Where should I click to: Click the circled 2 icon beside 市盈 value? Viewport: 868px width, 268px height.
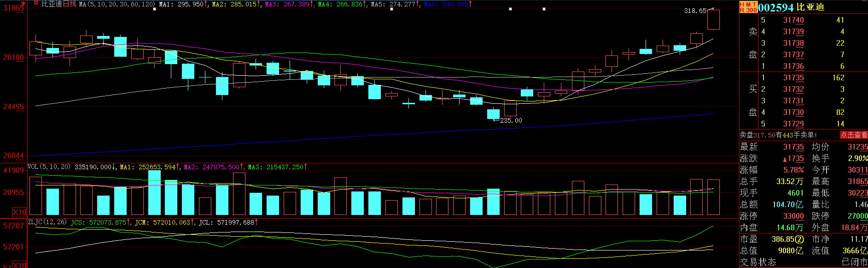tap(799, 239)
